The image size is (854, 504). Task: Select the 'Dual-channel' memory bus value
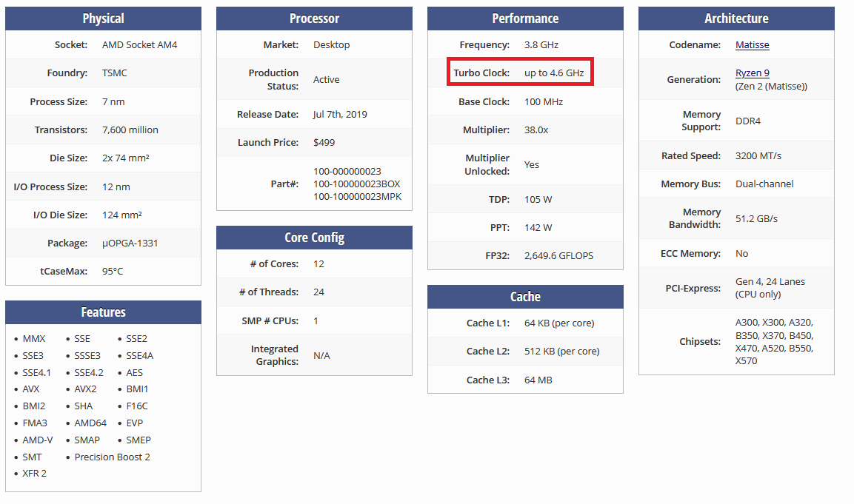click(764, 184)
